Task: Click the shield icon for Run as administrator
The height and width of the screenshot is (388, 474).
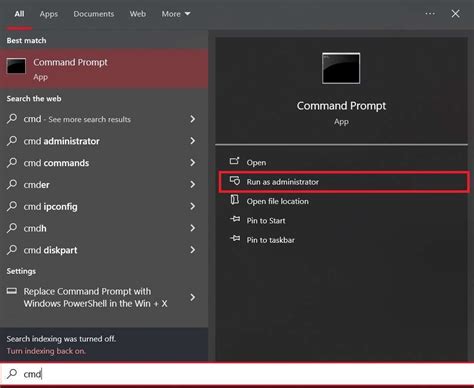Action: point(235,181)
